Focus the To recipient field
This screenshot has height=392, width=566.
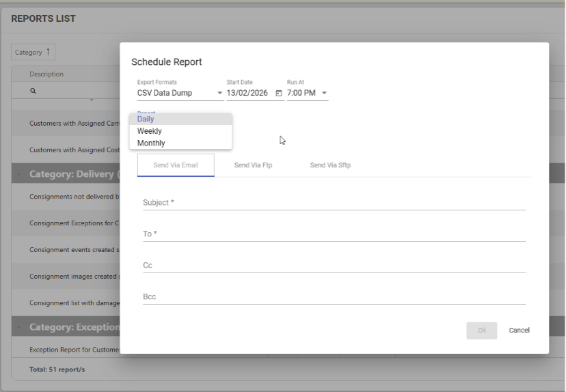[334, 234]
